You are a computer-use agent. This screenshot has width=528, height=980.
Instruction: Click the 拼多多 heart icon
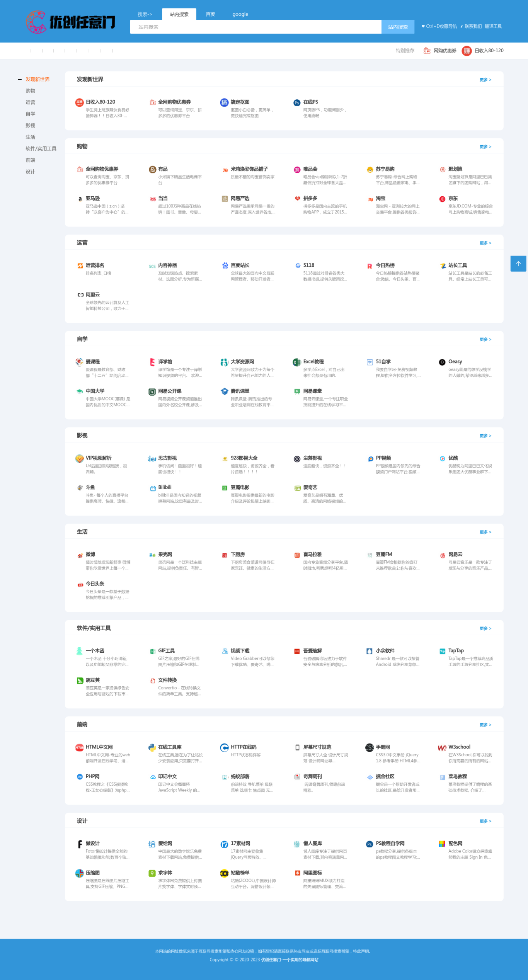pos(297,199)
